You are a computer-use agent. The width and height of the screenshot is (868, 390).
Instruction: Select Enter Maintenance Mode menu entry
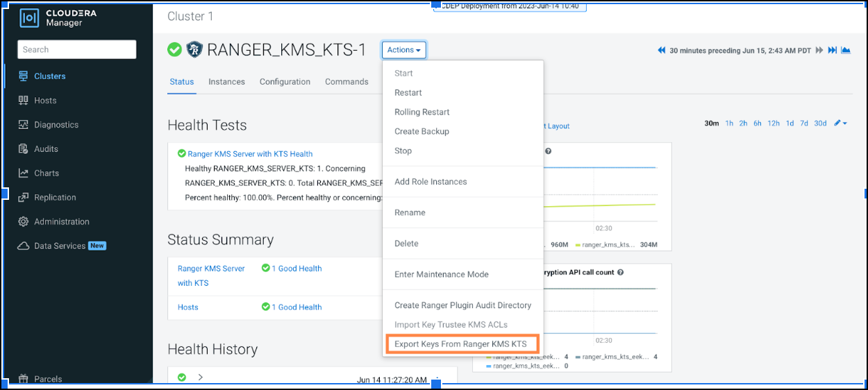pyautogui.click(x=441, y=275)
